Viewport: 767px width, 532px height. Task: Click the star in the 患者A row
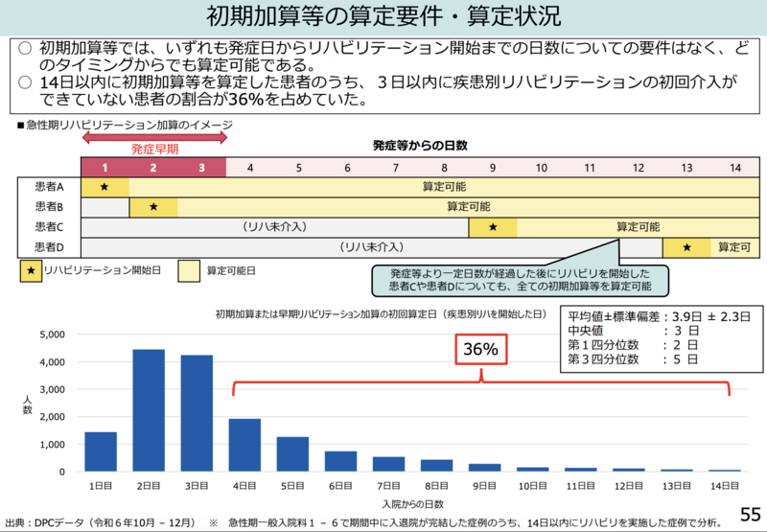click(105, 187)
